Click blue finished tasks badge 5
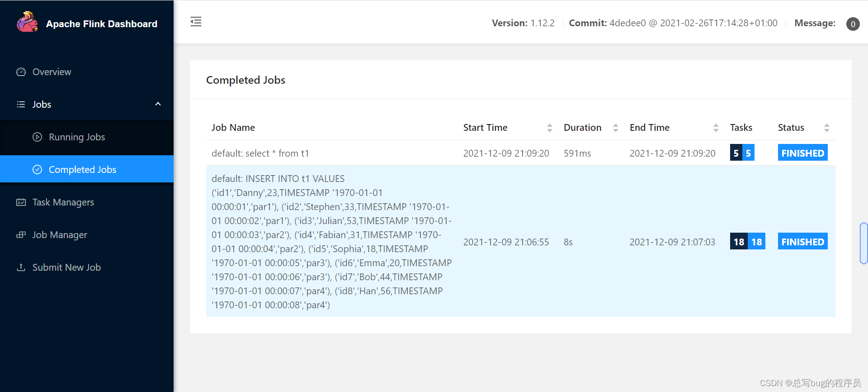 [748, 153]
